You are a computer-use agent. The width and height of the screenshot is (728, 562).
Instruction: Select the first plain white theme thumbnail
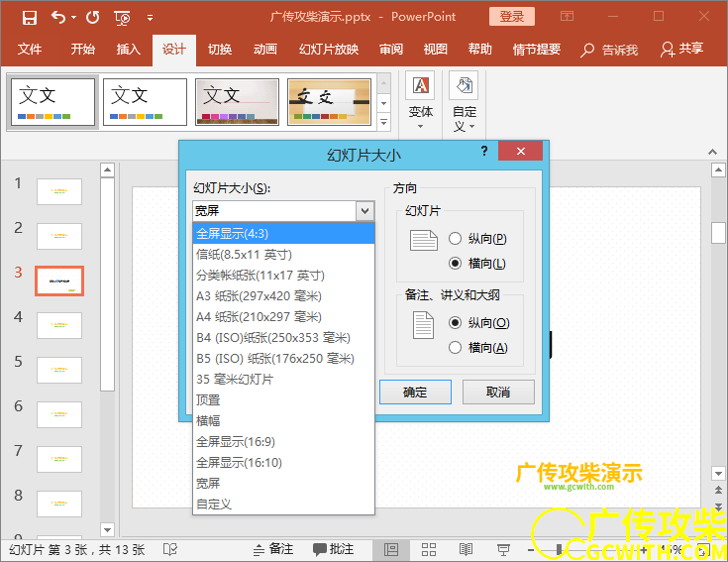click(x=52, y=102)
